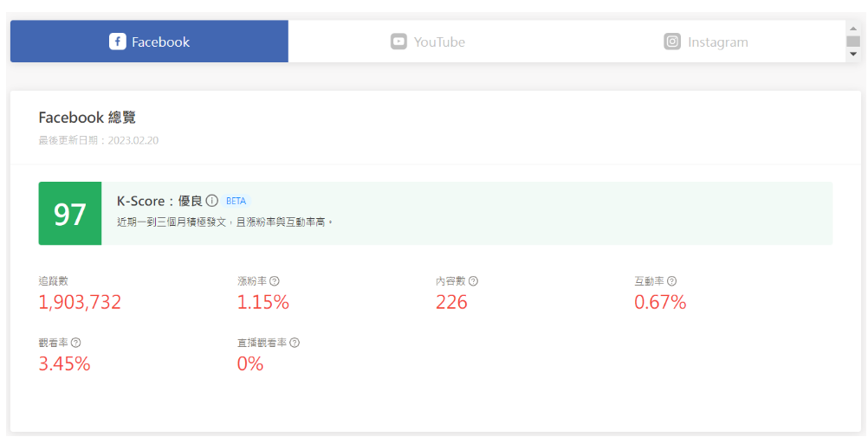Select the follower count 1,903,732

[x=80, y=302]
